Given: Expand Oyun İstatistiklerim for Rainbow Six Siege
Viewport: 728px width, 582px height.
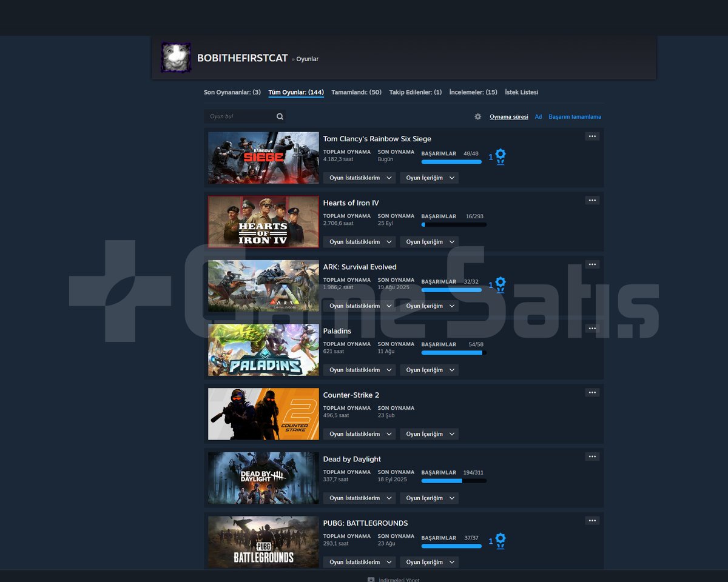Looking at the screenshot, I should (359, 178).
